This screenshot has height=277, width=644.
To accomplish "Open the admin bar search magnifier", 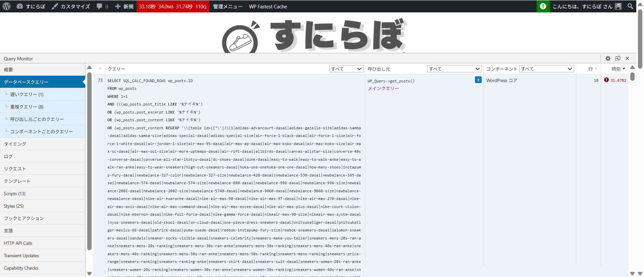I will [630, 6].
